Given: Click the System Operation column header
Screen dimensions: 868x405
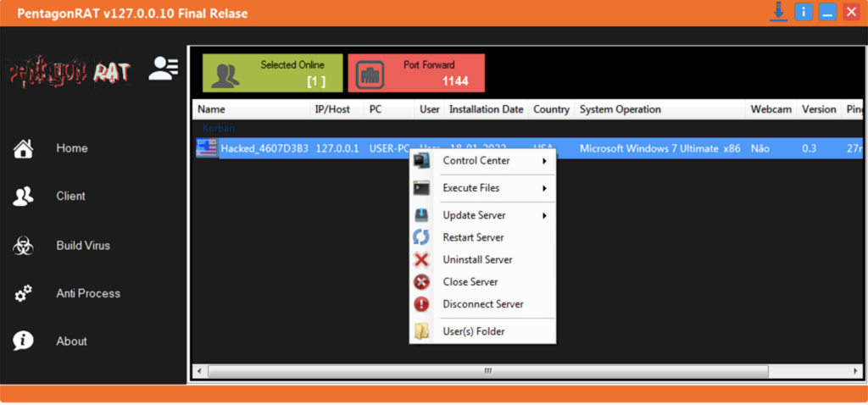Looking at the screenshot, I should (x=660, y=109).
